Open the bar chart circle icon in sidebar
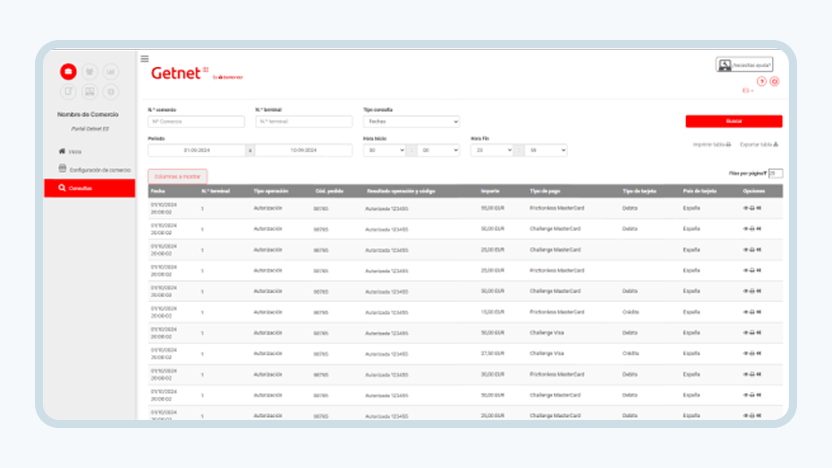This screenshot has width=832, height=468. pos(110,72)
